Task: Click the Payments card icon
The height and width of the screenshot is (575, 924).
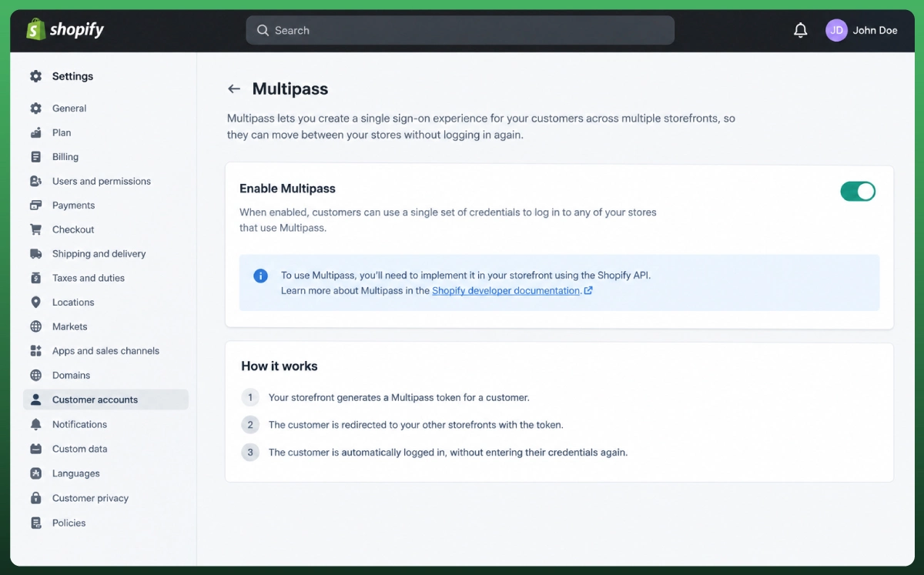Action: coord(35,206)
